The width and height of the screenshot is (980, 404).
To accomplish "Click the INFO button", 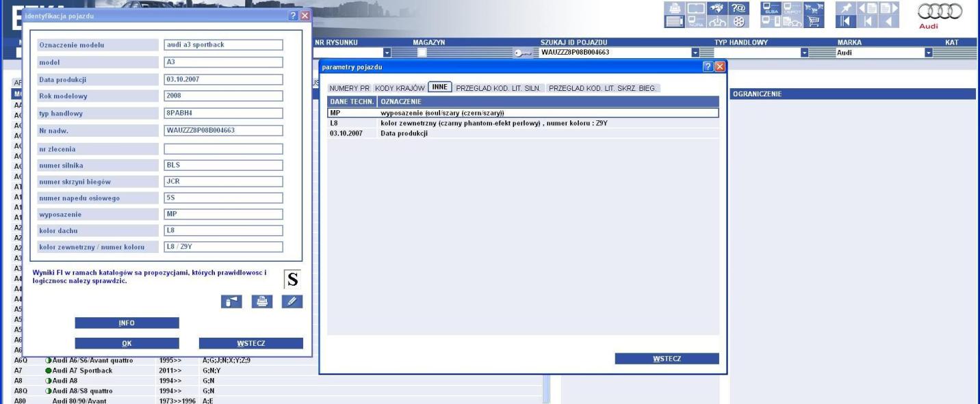I will click(127, 323).
